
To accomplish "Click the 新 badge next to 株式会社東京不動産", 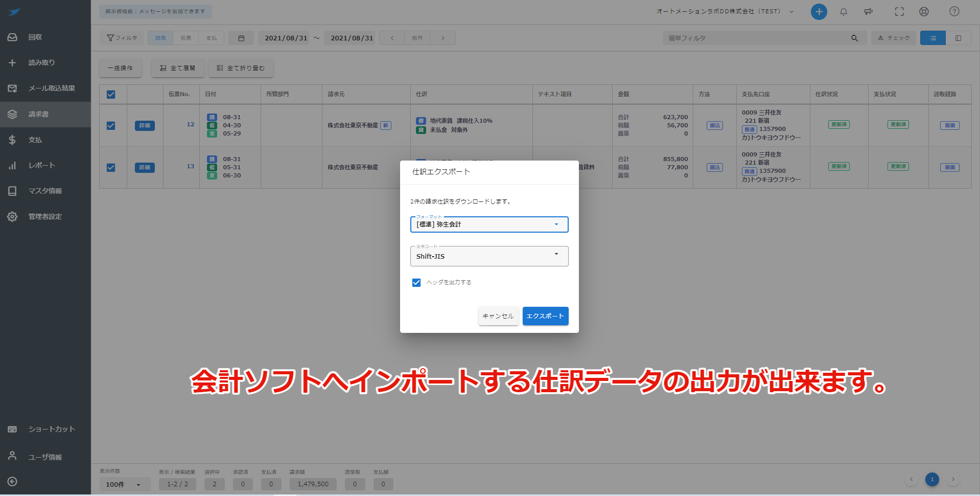I will pos(386,126).
